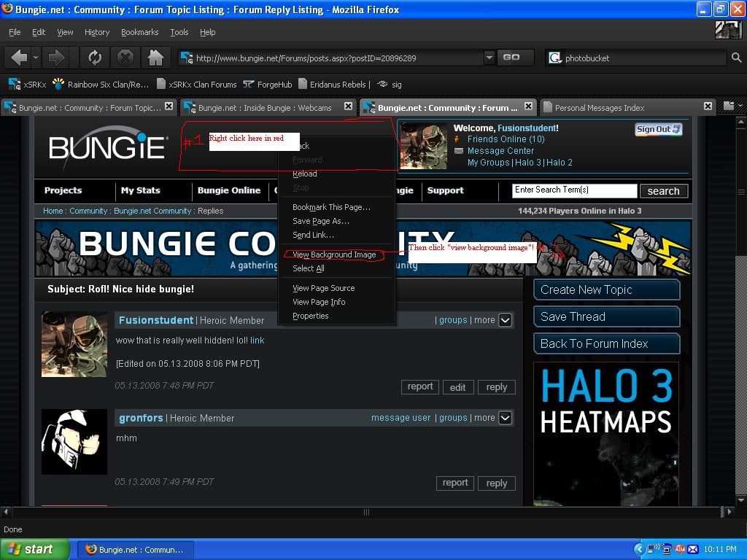The width and height of the screenshot is (747, 560).
Task: Click the search magnifier icon in search bar
Action: (737, 58)
